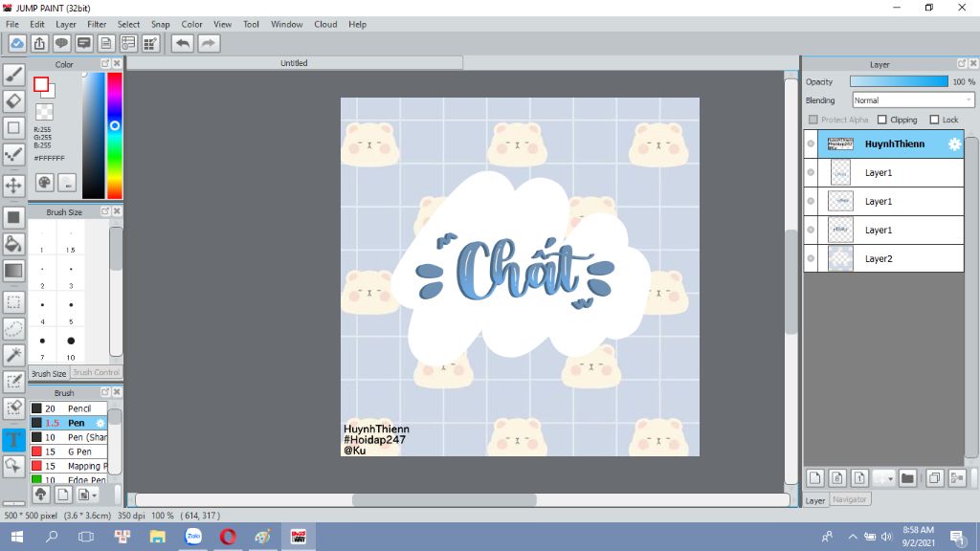Screen dimensions: 980x551
Task: Click the add brush from cloud icon
Action: point(40,495)
